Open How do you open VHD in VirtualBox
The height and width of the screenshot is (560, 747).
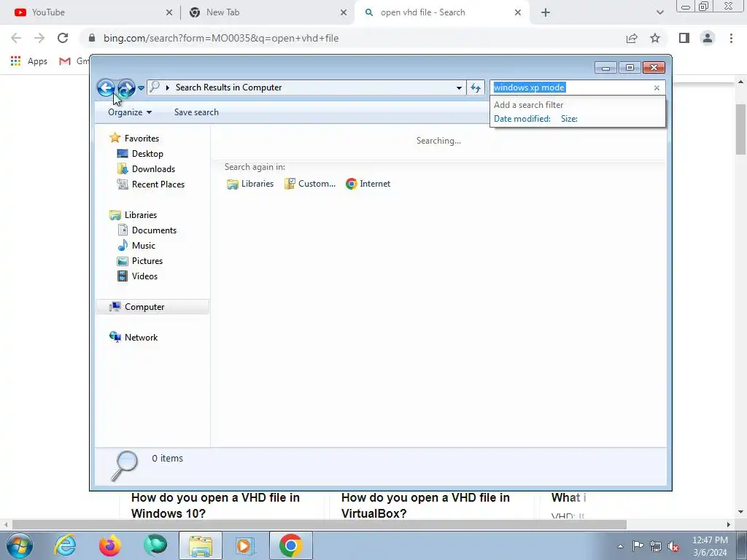(x=425, y=505)
